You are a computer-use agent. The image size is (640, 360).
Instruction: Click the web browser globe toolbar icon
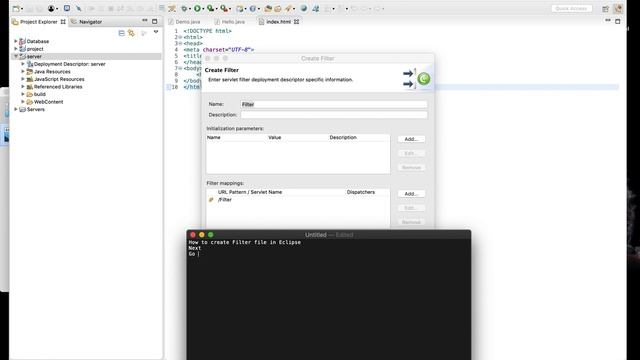tap(304, 9)
